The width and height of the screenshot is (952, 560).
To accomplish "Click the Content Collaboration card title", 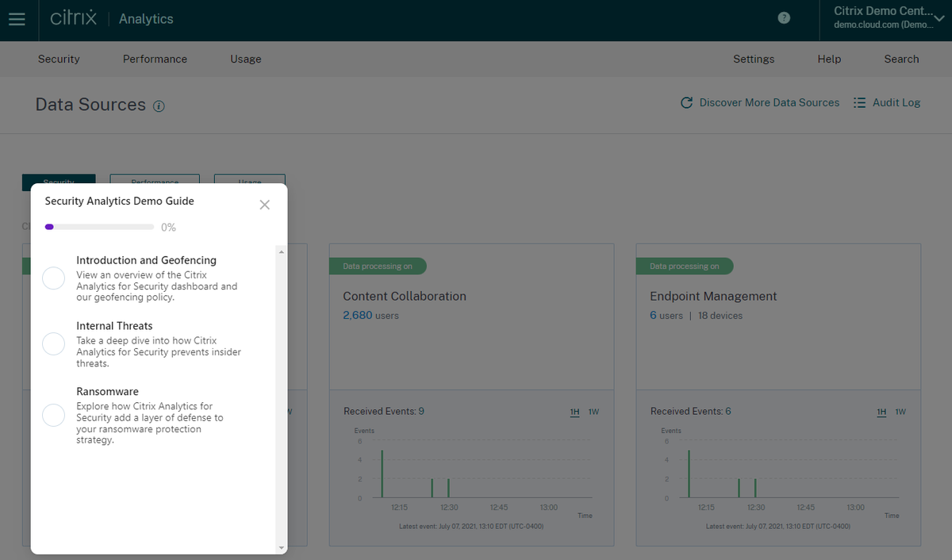I will coord(405,296).
